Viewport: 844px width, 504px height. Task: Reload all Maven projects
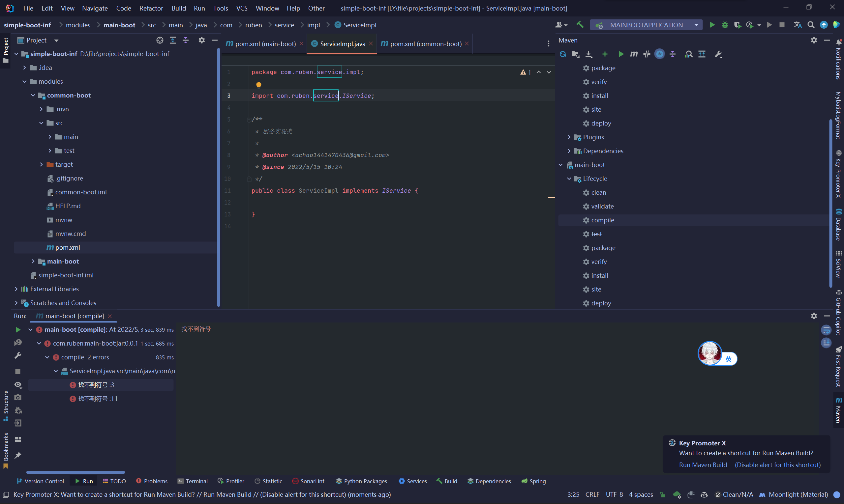pos(562,54)
